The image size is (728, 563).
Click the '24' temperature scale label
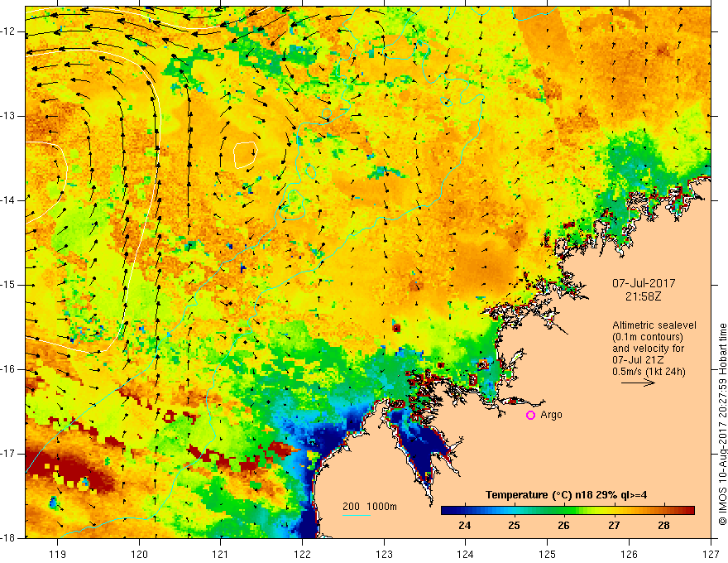[x=464, y=526]
